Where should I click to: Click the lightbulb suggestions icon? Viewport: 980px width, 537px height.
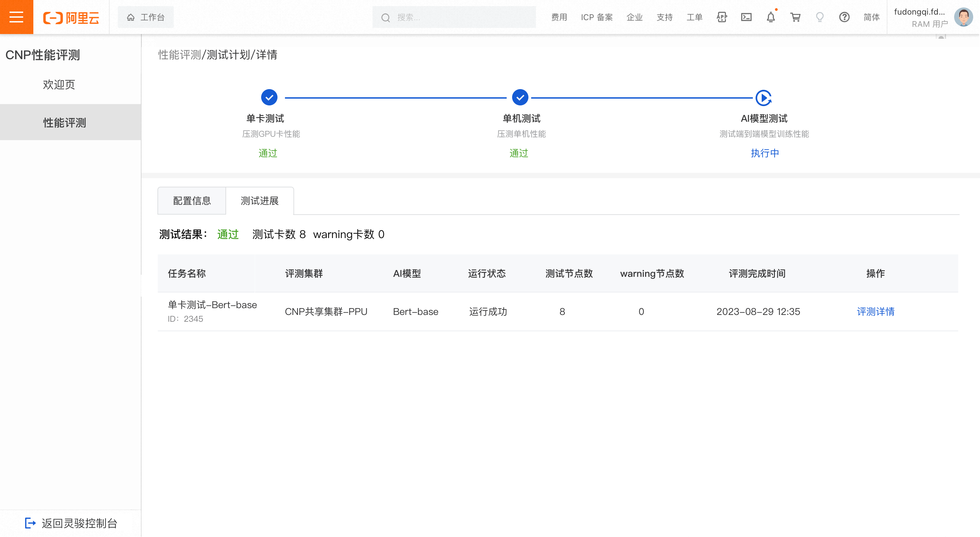(820, 17)
